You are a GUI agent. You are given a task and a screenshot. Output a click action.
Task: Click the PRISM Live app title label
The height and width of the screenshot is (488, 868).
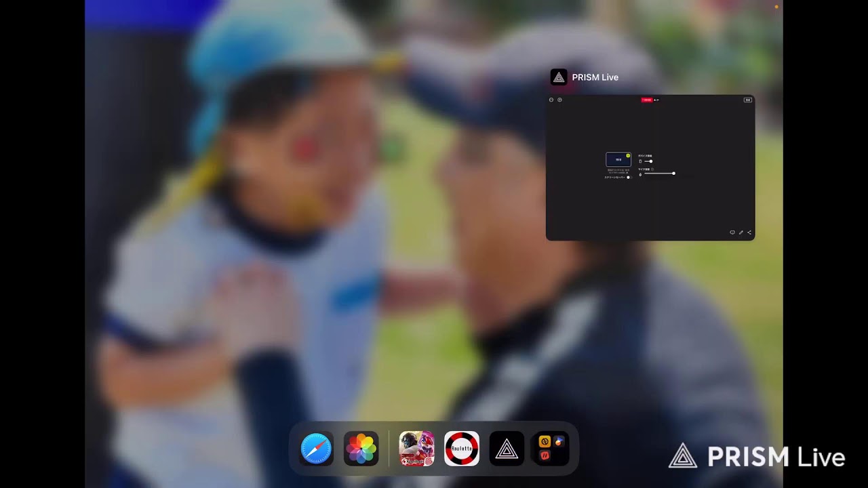595,77
